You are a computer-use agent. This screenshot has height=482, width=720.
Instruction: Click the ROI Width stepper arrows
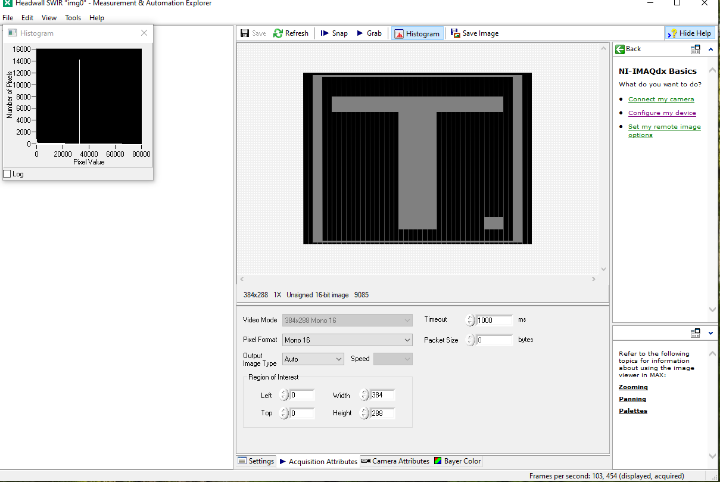[x=365, y=395]
